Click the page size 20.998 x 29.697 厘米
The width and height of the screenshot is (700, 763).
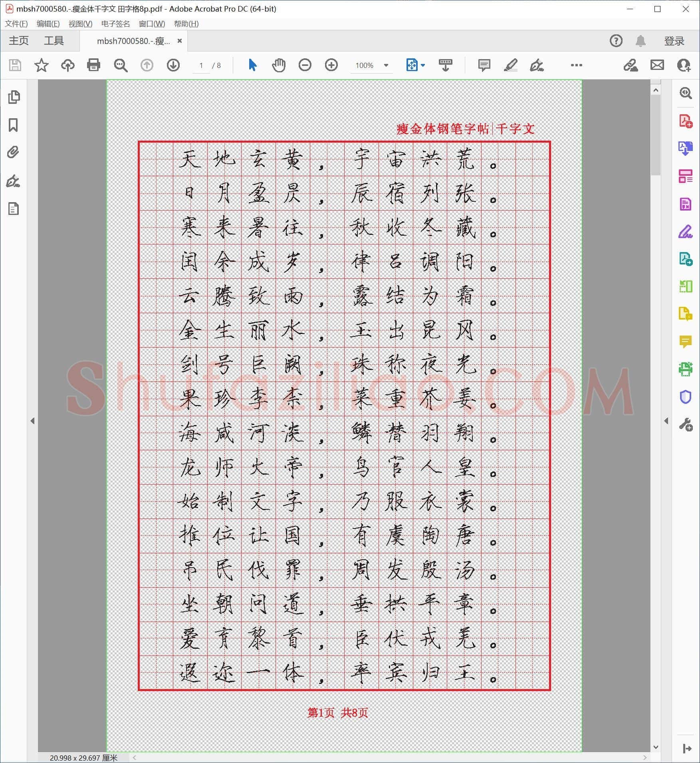coord(84,758)
